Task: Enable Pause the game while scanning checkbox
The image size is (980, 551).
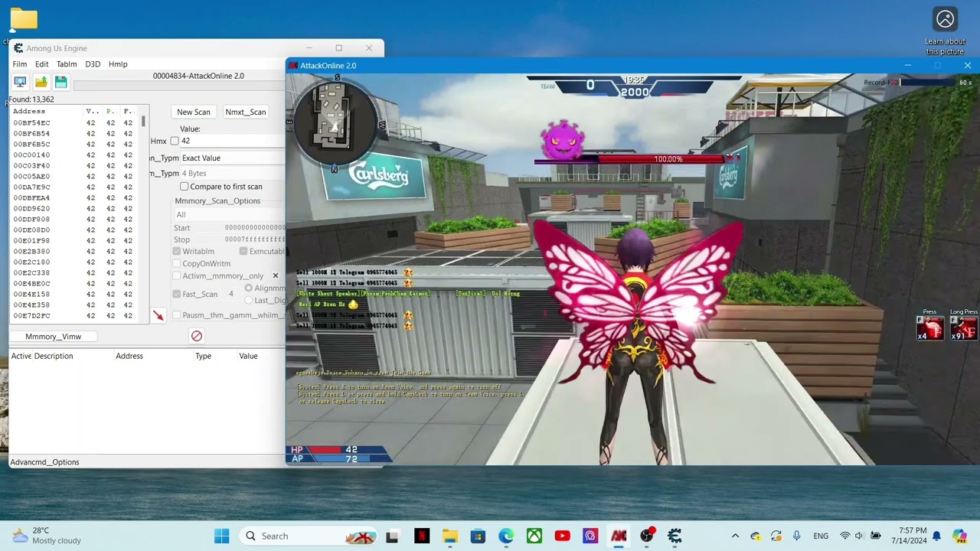Action: click(177, 315)
